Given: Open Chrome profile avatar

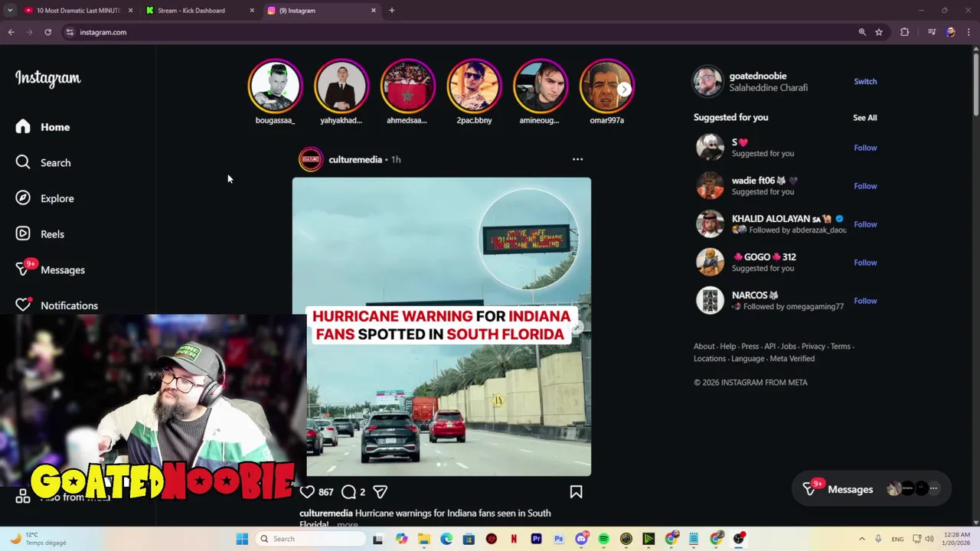Looking at the screenshot, I should coord(950,32).
